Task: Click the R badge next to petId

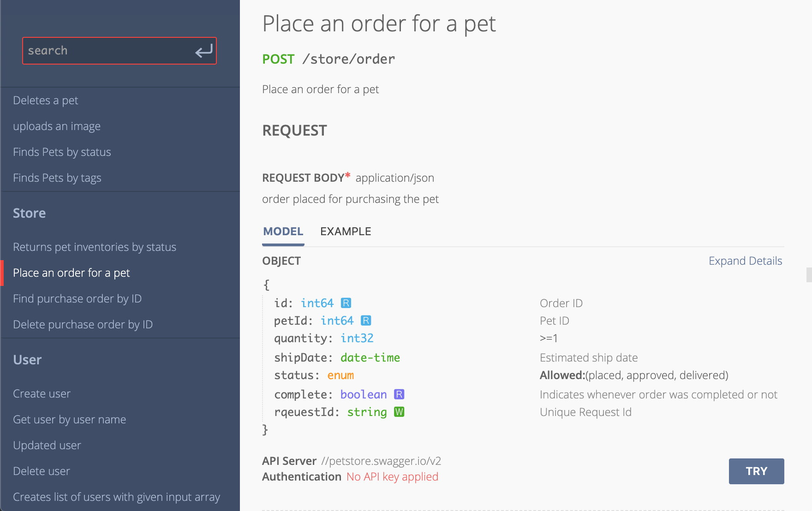Action: pos(366,321)
